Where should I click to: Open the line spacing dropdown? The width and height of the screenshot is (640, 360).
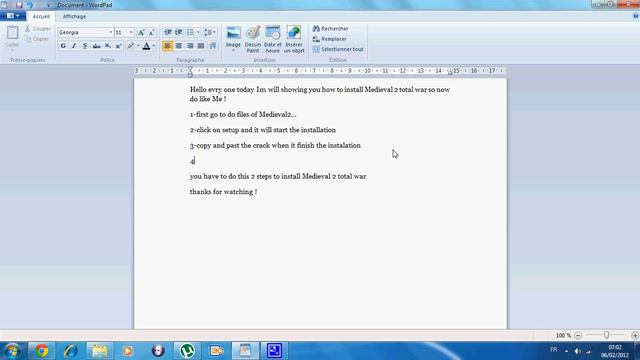(x=210, y=32)
